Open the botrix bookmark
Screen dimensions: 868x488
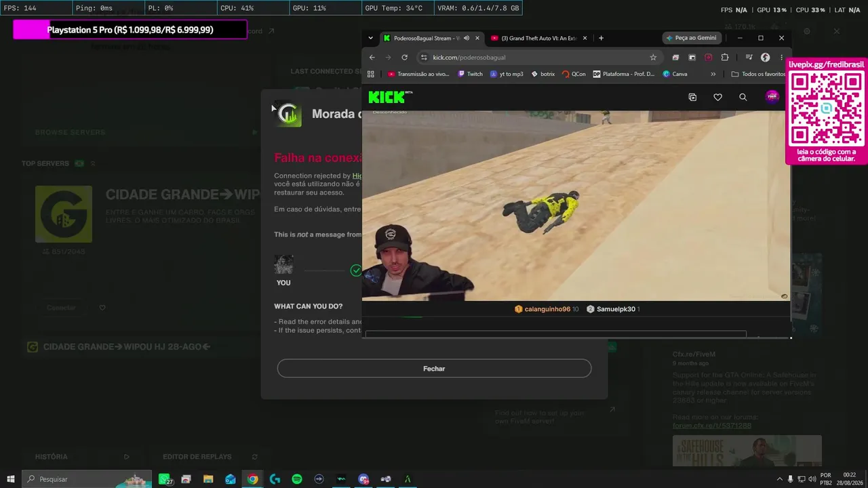542,74
